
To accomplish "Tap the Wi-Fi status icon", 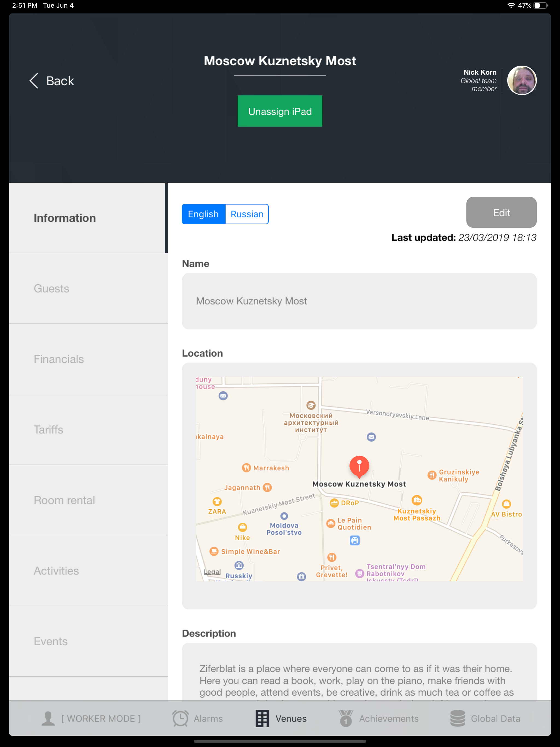I will [511, 5].
